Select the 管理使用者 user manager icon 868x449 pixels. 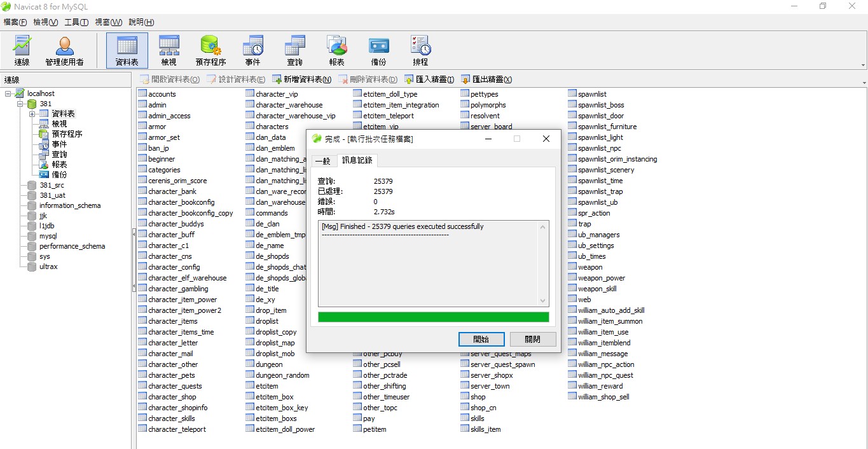point(64,51)
